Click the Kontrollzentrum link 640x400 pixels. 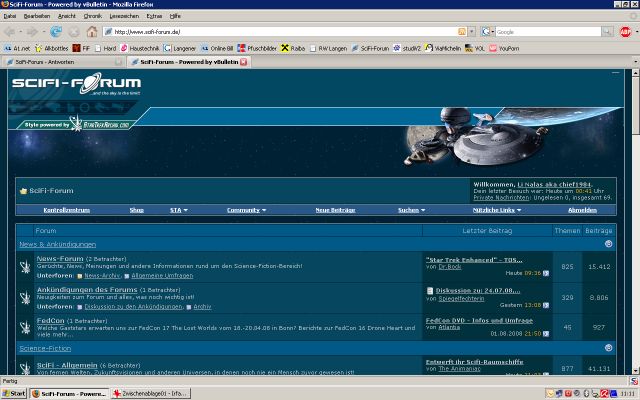[x=67, y=210]
